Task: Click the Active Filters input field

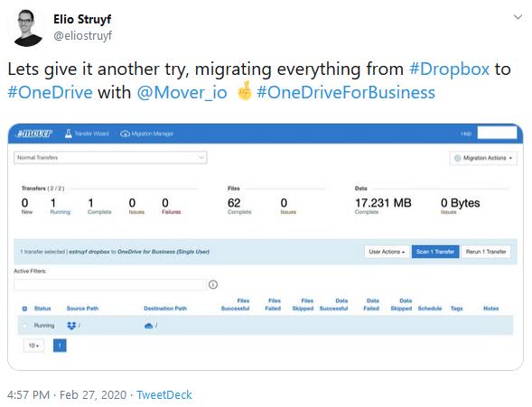Action: click(x=109, y=284)
